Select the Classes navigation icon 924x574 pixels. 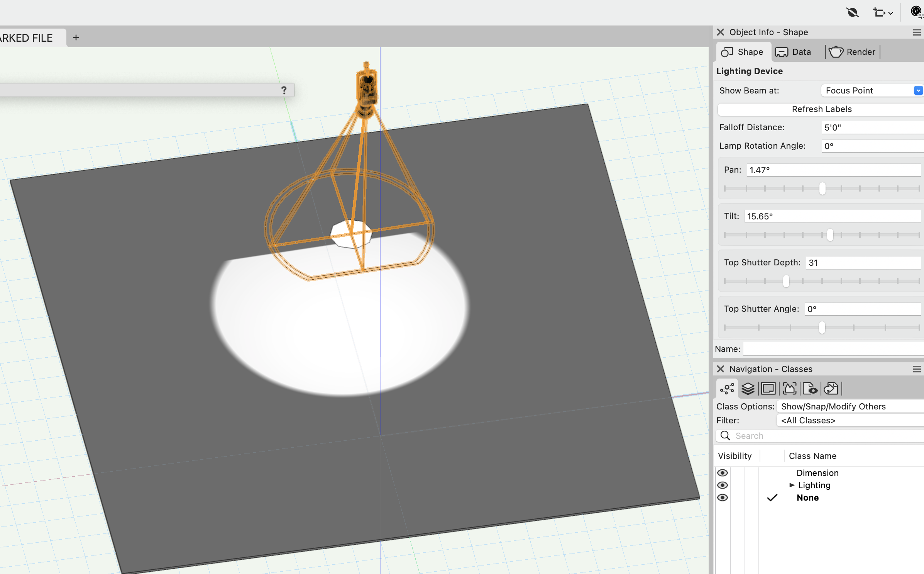[727, 389]
